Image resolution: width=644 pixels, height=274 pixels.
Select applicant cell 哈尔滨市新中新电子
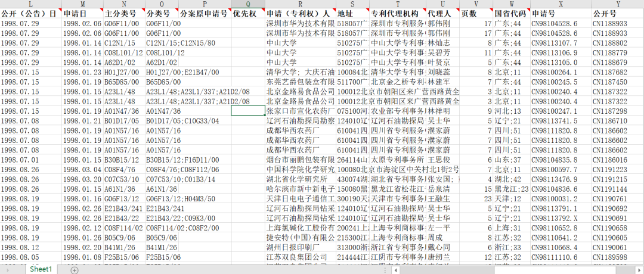(300, 189)
